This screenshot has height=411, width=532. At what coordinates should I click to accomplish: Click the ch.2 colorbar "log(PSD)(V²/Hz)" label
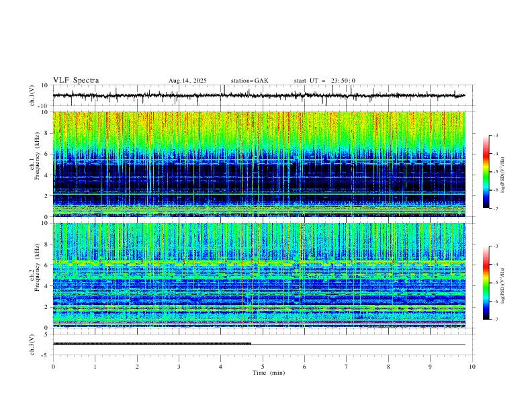(502, 285)
